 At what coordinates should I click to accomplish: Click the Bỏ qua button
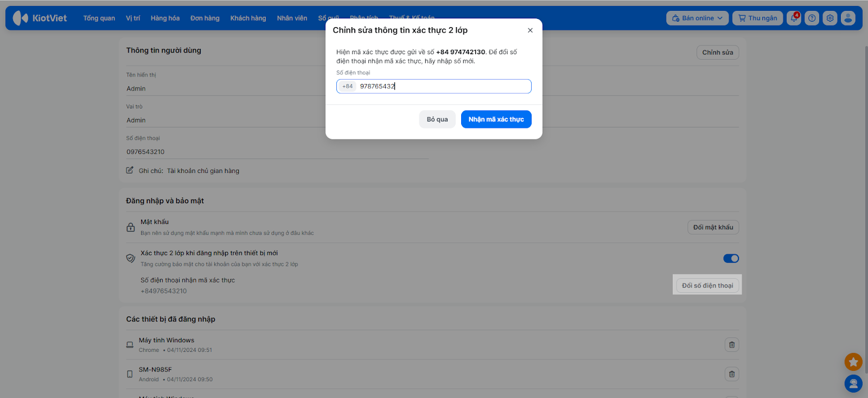(x=437, y=119)
